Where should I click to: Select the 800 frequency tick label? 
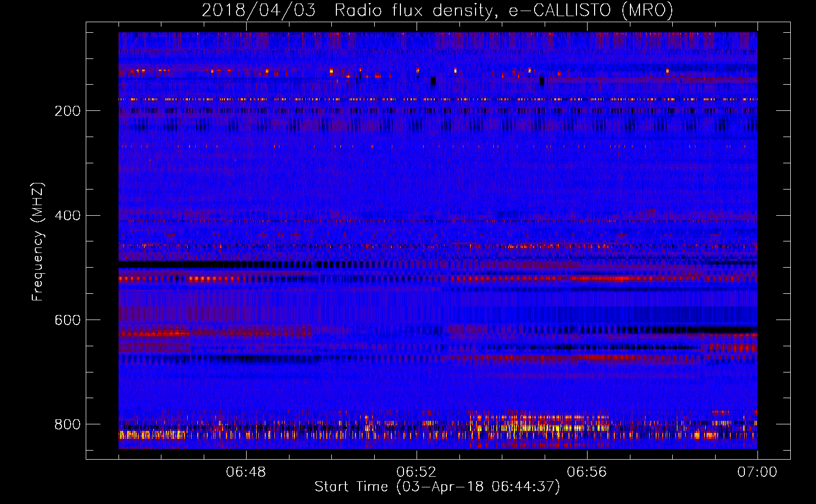coord(68,424)
